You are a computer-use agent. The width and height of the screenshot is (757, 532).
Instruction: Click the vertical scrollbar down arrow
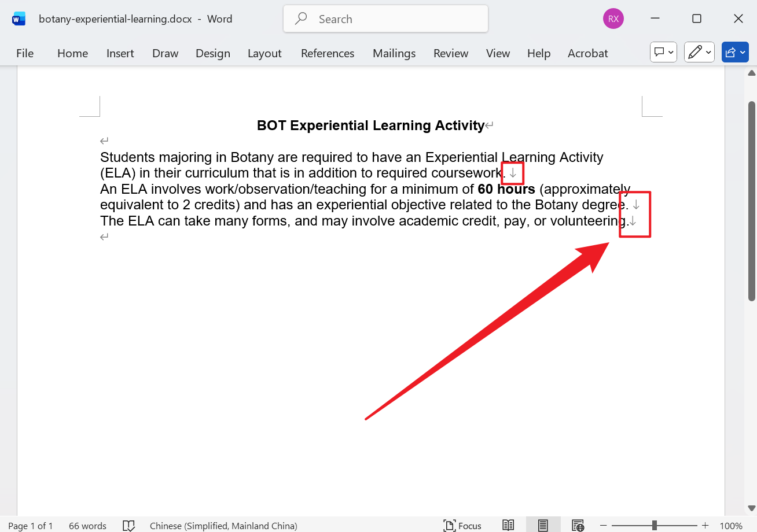click(x=752, y=508)
